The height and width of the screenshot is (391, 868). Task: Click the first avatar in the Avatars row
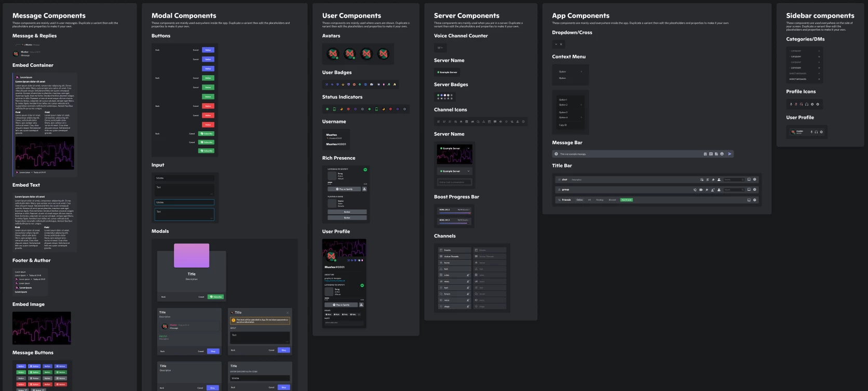[333, 53]
